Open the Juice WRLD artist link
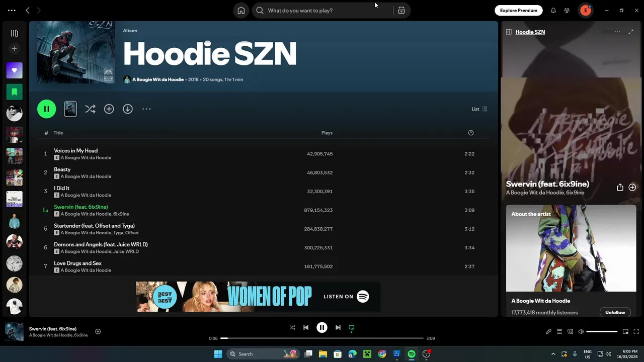This screenshot has height=362, width=644. click(x=126, y=251)
